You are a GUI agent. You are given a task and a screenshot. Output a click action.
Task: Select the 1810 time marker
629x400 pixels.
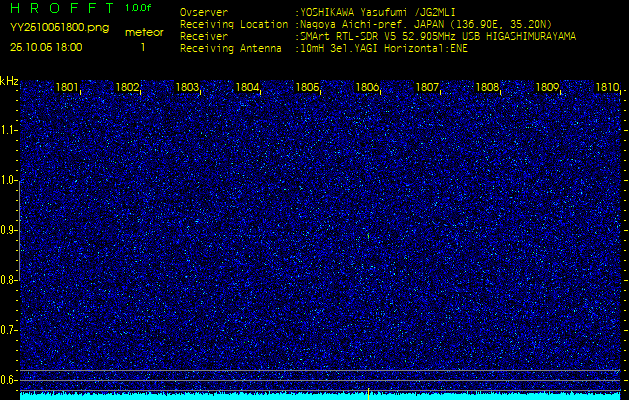pos(606,88)
